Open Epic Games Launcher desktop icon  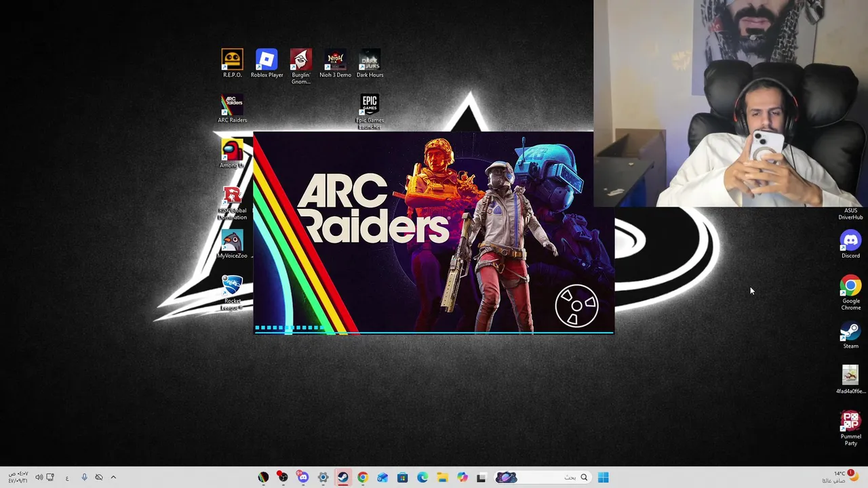point(370,112)
